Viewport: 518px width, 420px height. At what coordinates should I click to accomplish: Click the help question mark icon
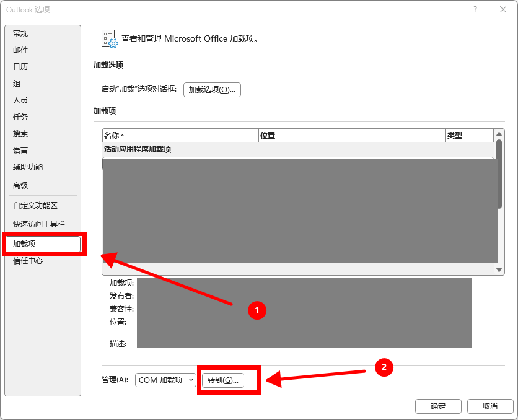(475, 9)
